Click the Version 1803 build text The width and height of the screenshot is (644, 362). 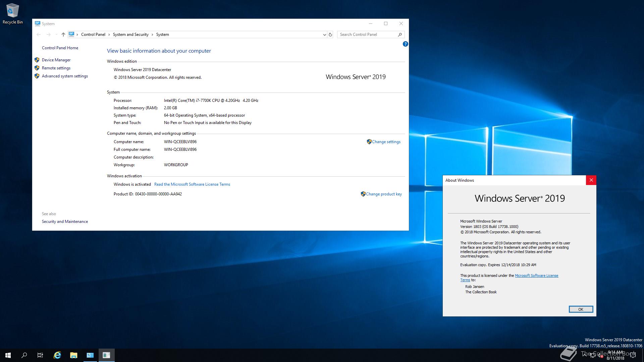click(x=489, y=227)
